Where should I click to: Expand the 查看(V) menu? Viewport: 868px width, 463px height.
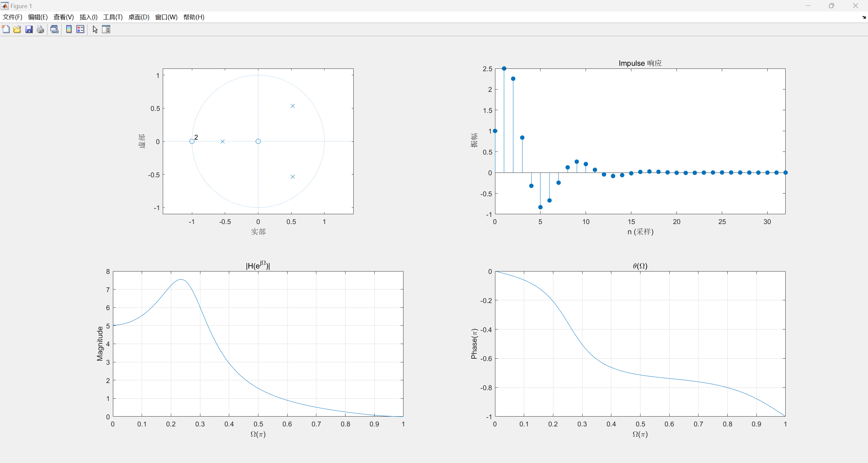click(x=63, y=17)
